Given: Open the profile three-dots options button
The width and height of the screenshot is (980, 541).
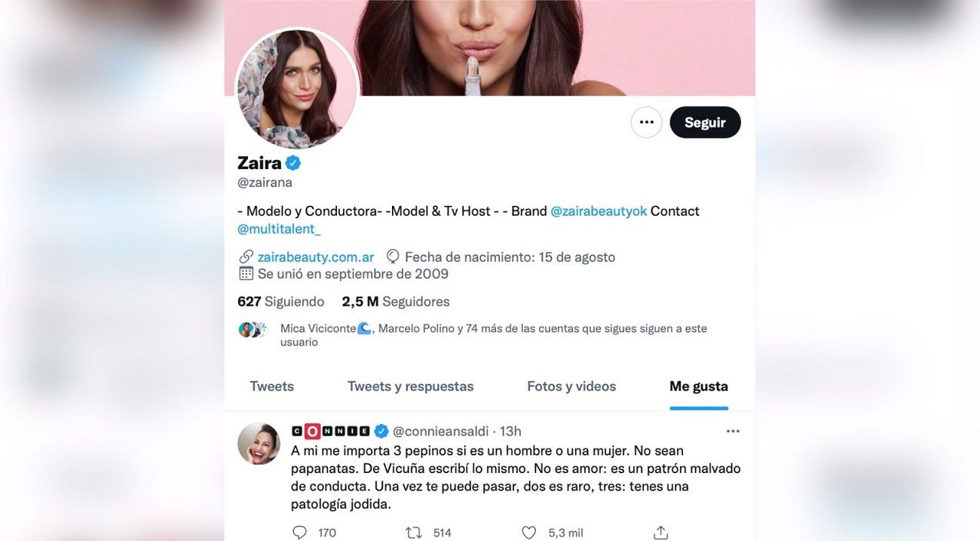Looking at the screenshot, I should click(x=646, y=122).
